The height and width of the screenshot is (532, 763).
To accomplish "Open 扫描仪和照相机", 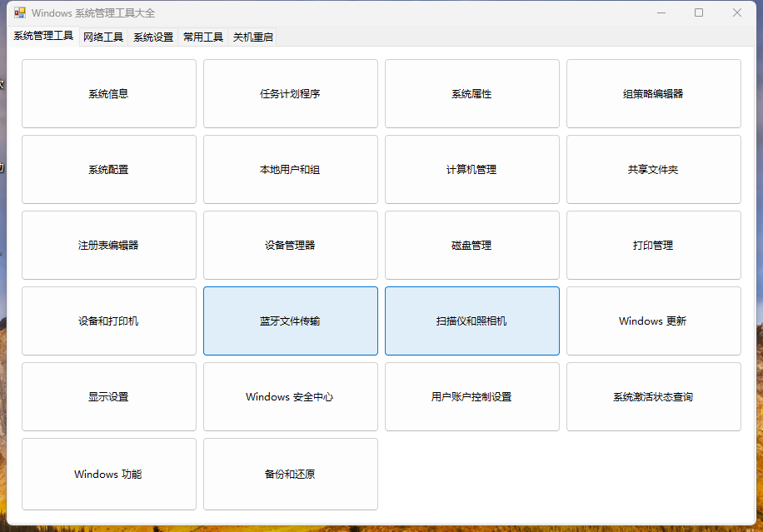I will tap(471, 321).
